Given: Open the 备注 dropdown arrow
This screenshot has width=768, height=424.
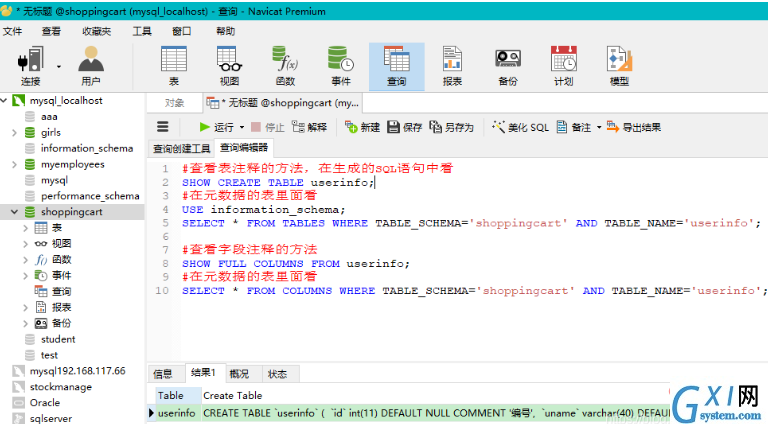Looking at the screenshot, I should pyautogui.click(x=599, y=128).
